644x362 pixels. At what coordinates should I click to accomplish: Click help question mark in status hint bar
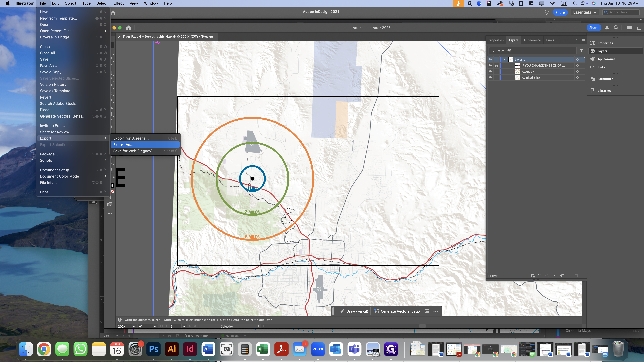pyautogui.click(x=119, y=320)
